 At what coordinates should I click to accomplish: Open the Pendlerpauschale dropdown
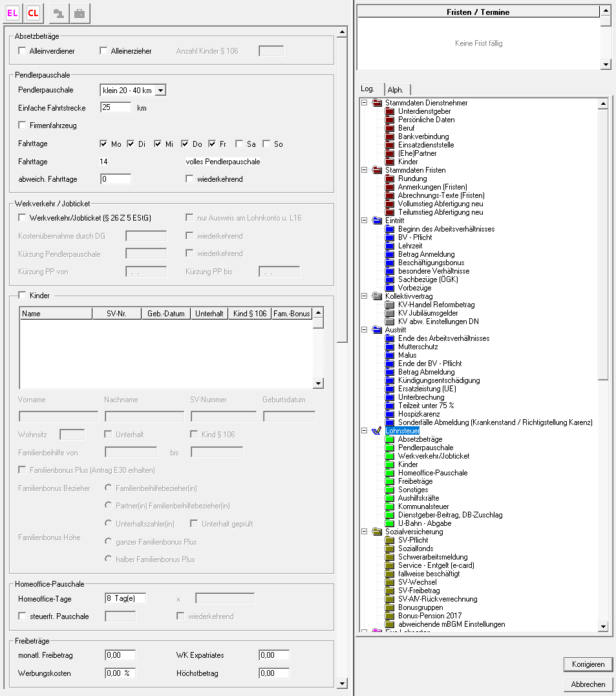point(160,90)
